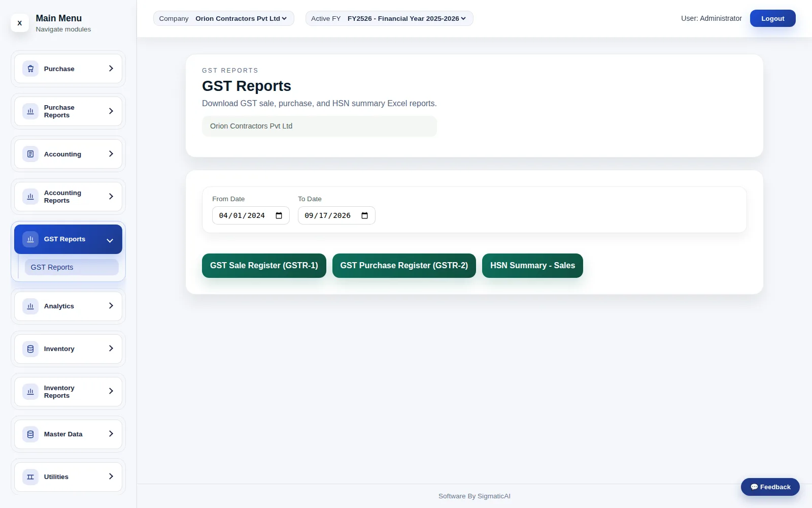Expand the Purchase module chevron
The width and height of the screenshot is (812, 508).
click(x=111, y=69)
